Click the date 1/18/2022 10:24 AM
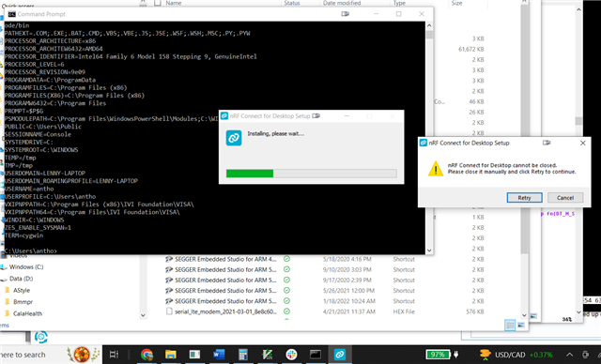The image size is (601, 364). click(x=349, y=301)
